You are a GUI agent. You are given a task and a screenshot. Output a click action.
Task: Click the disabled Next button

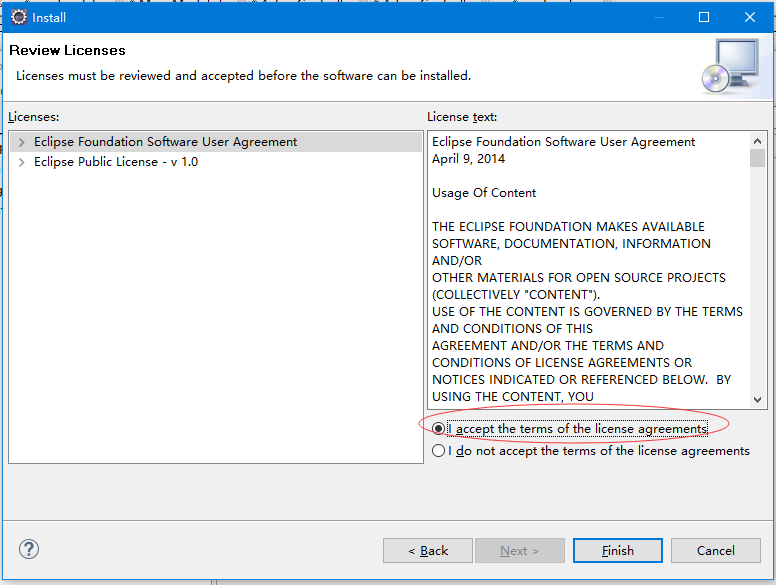point(520,551)
